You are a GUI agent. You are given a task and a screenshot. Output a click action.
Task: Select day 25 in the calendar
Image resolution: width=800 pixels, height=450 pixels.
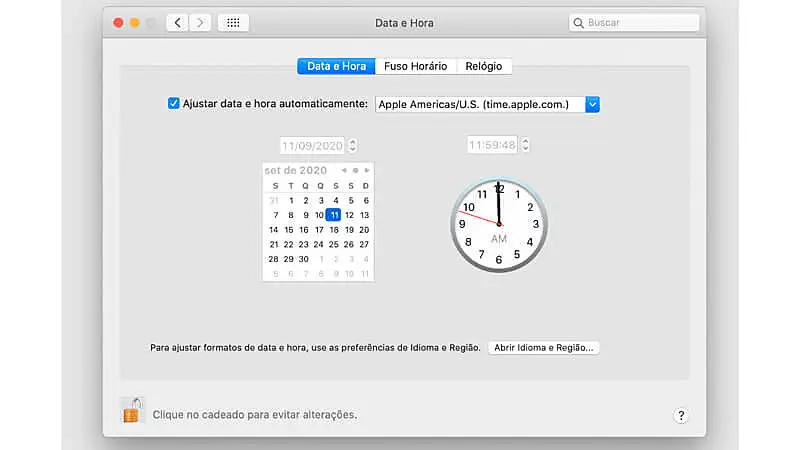pos(334,244)
